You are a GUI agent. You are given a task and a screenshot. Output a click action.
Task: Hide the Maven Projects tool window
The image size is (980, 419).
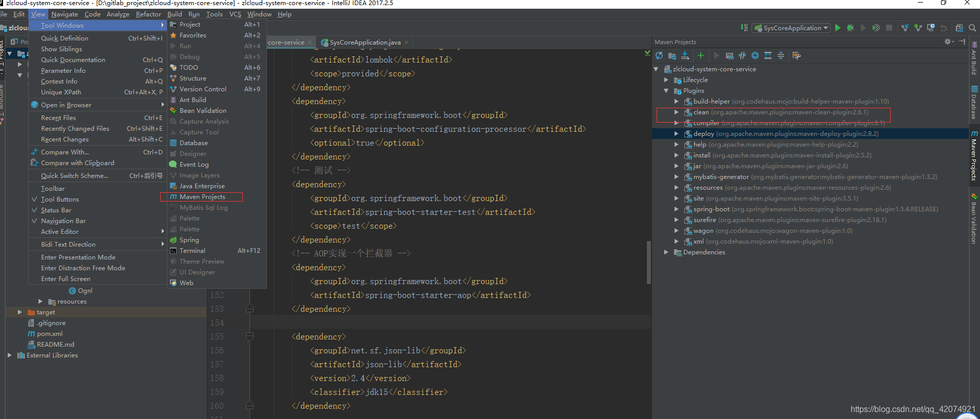pyautogui.click(x=962, y=42)
